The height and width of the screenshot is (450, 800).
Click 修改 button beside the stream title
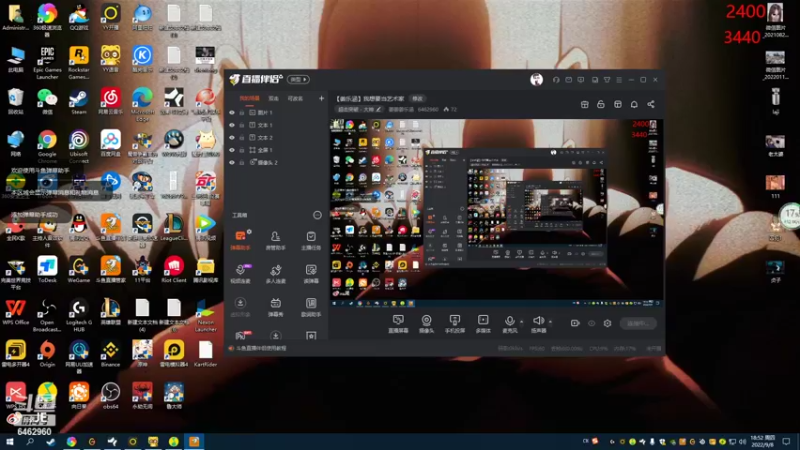[417, 98]
